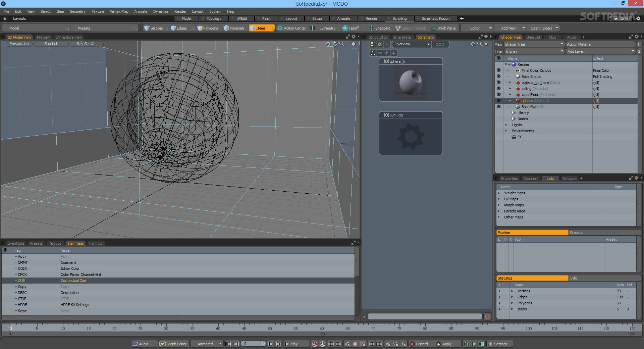Expand the Morph Maps list

pos(499,205)
